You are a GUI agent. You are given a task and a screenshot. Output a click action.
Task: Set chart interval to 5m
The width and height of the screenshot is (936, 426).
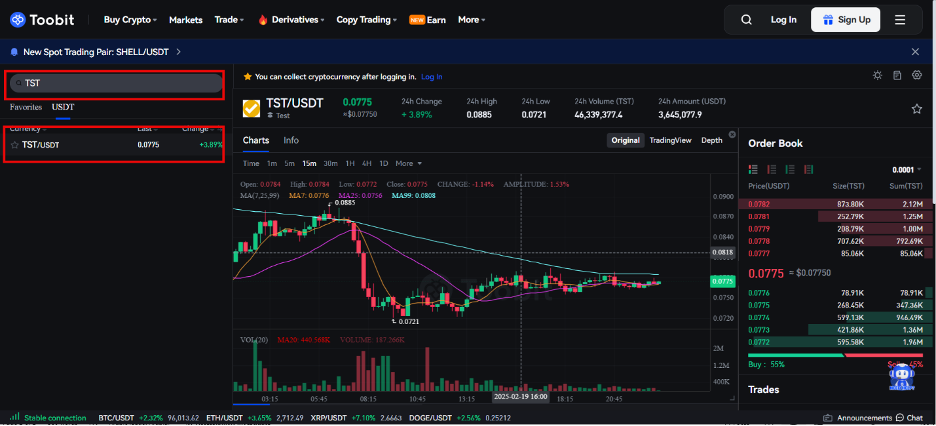tap(290, 163)
